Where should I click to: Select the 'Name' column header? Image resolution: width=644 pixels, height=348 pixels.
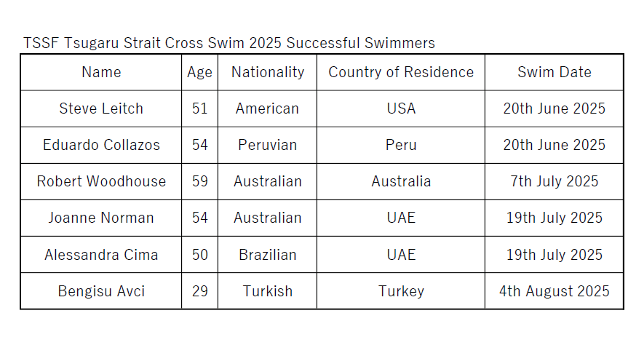101,72
